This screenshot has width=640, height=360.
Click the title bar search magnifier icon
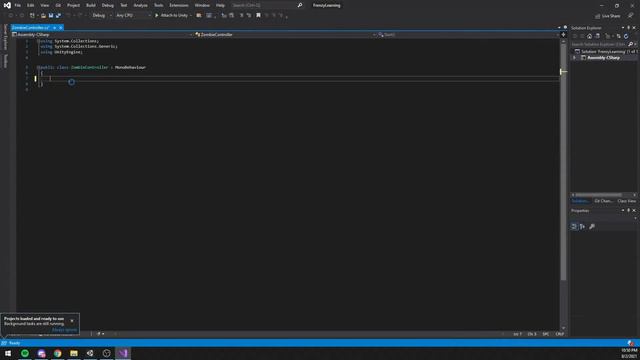pos(300,5)
